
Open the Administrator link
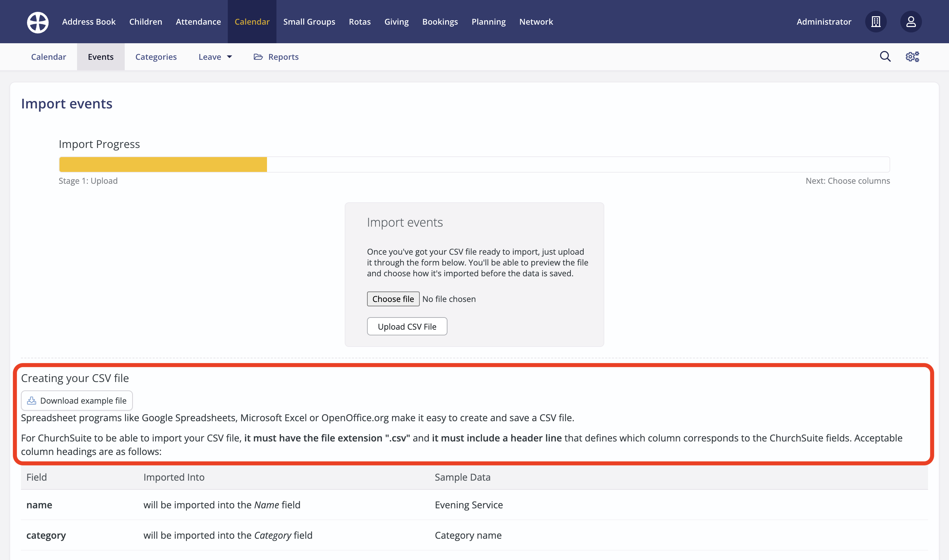pyautogui.click(x=824, y=22)
